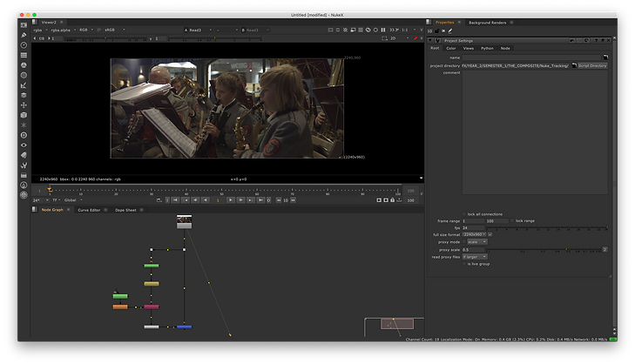
Task: Open the Particles nodes toolbar menu
Action: tap(24, 125)
